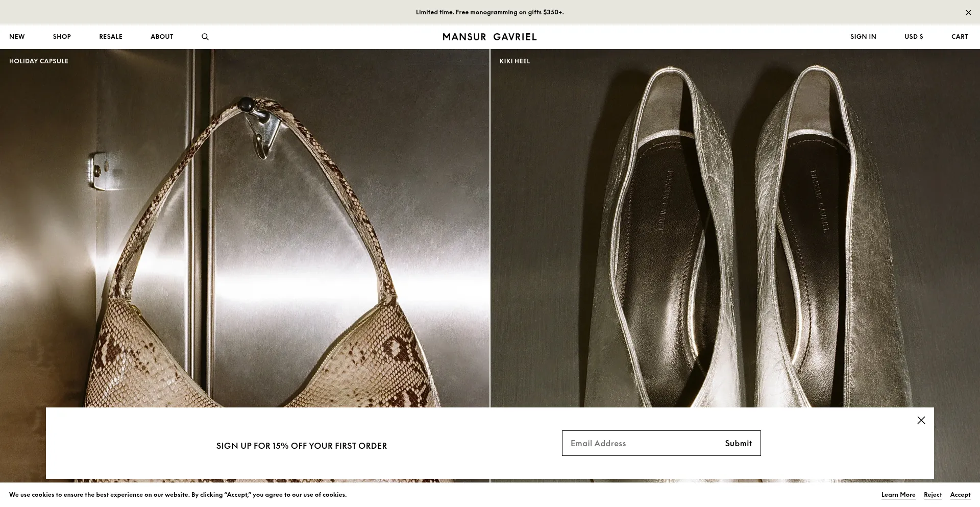Open the SHOP menu
This screenshot has width=980, height=507.
click(62, 37)
